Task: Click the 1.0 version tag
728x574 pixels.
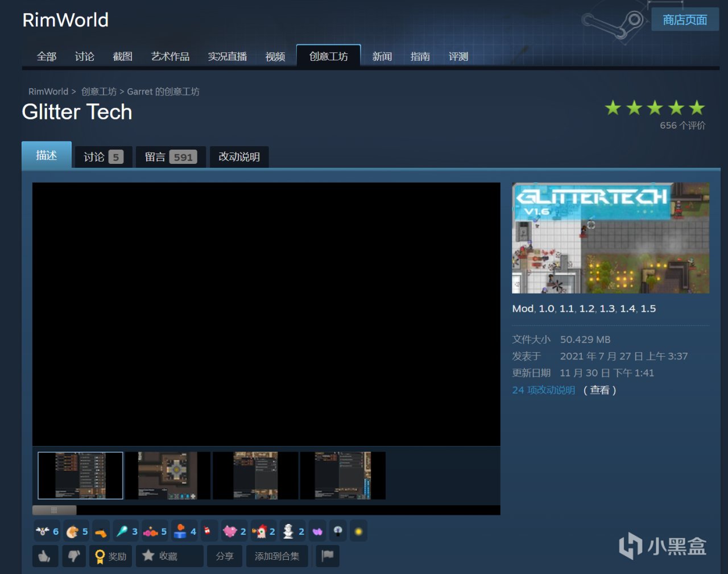Action: 547,308
